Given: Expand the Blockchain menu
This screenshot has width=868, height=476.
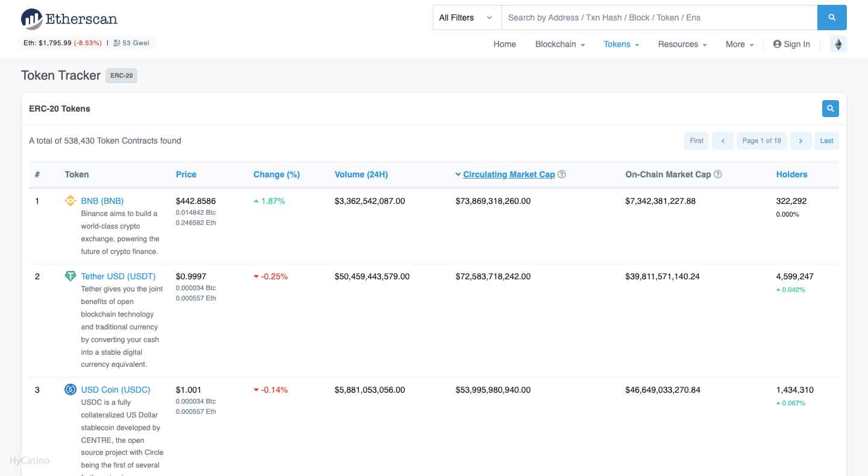Looking at the screenshot, I should (x=560, y=44).
